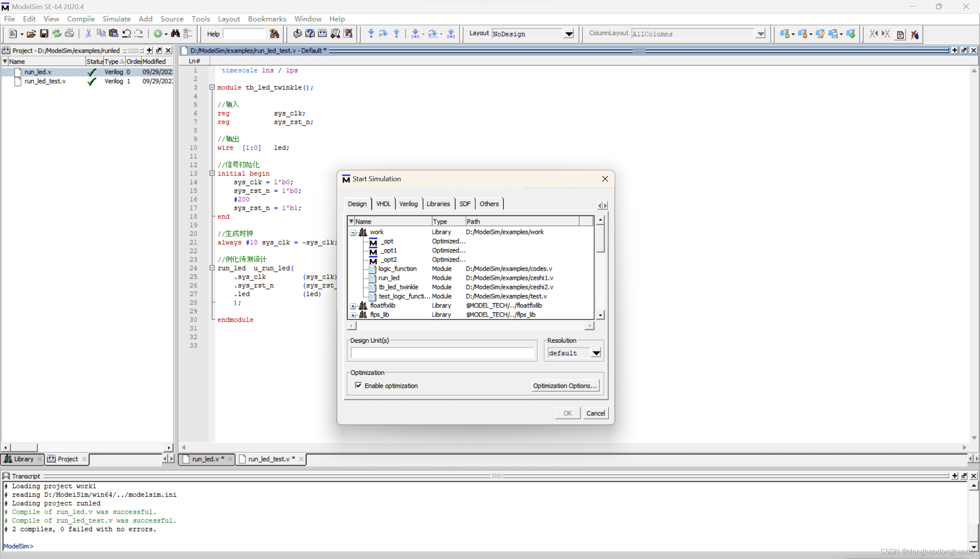980x559 pixels.
Task: Click the Save file icon
Action: pyautogui.click(x=44, y=34)
